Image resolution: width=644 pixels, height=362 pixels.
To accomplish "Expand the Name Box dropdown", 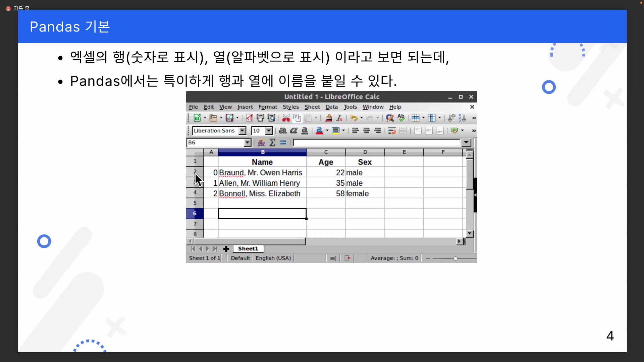I will click(248, 142).
